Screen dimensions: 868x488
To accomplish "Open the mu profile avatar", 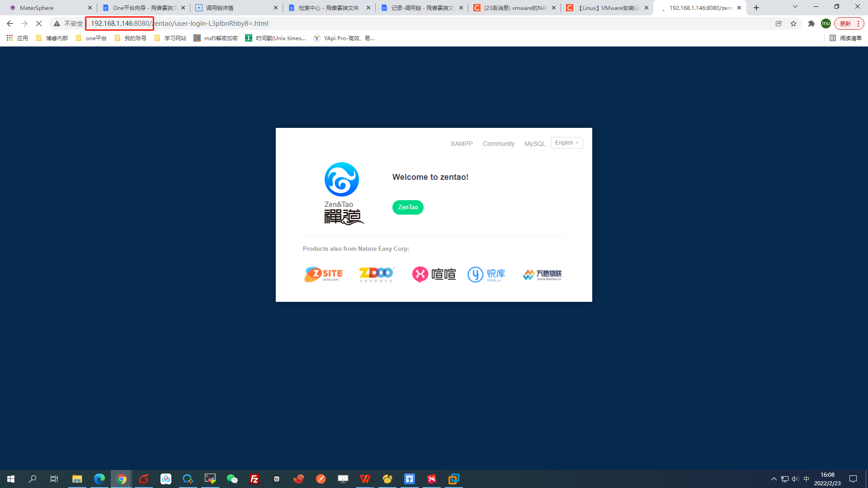I will (x=826, y=23).
